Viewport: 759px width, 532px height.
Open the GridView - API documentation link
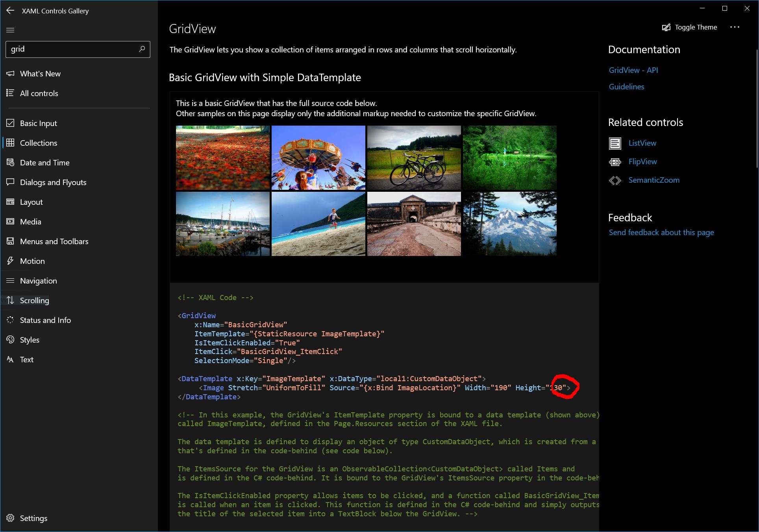click(x=633, y=70)
